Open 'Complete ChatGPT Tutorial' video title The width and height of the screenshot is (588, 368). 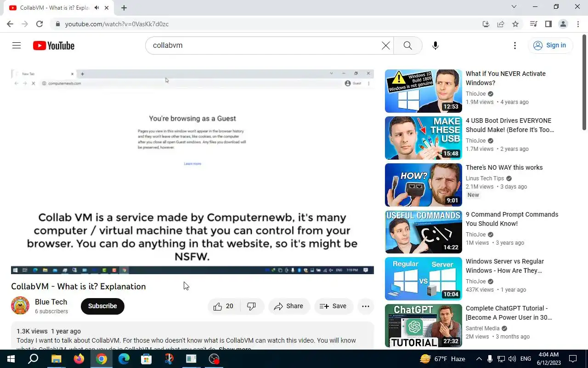(x=509, y=313)
